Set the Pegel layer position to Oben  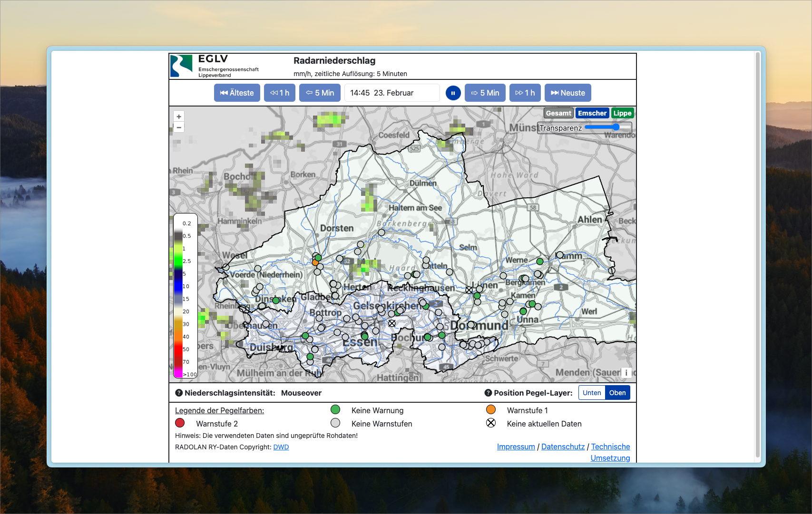pyautogui.click(x=617, y=393)
